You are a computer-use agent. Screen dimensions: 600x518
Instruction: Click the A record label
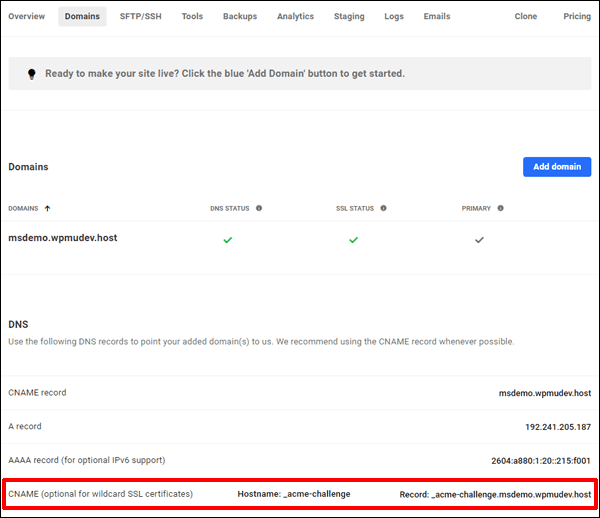pyautogui.click(x=25, y=427)
